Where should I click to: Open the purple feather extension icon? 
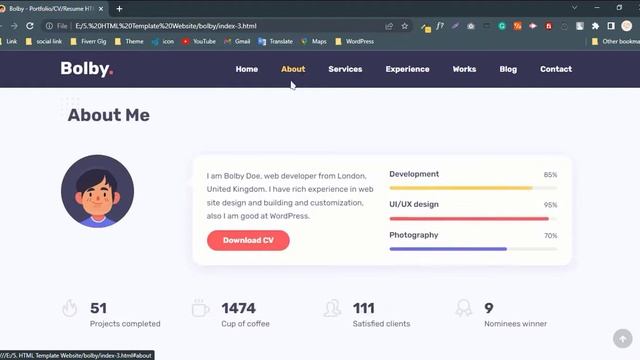tap(455, 26)
